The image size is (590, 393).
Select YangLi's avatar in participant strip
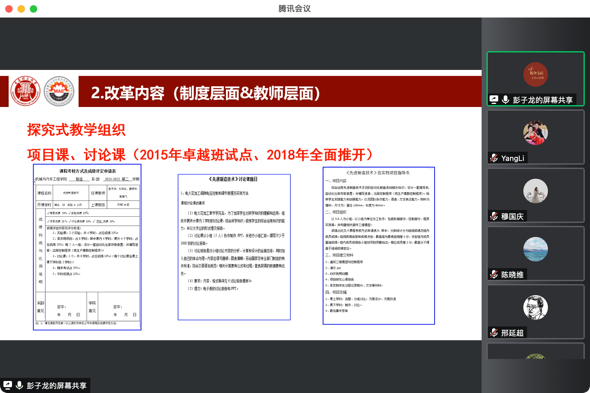point(535,133)
